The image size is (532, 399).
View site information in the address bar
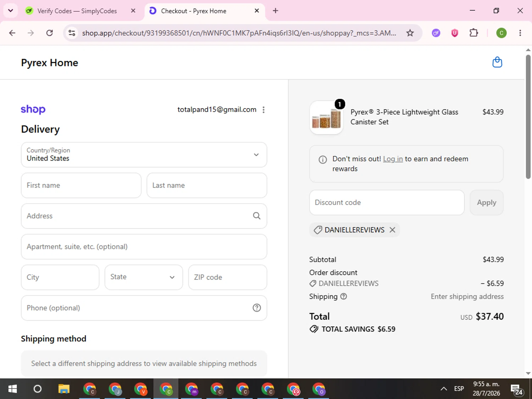tap(72, 33)
